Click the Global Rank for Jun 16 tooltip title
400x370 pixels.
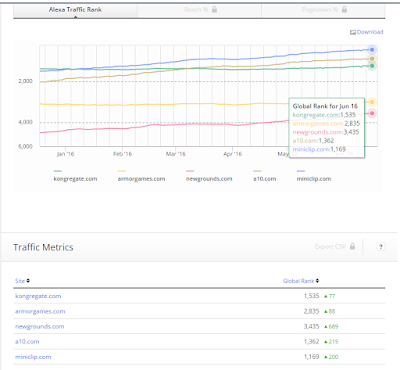(x=325, y=106)
